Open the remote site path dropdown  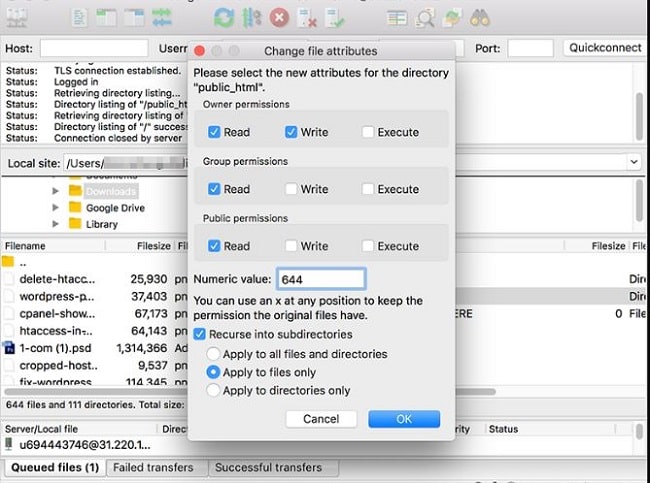[634, 161]
